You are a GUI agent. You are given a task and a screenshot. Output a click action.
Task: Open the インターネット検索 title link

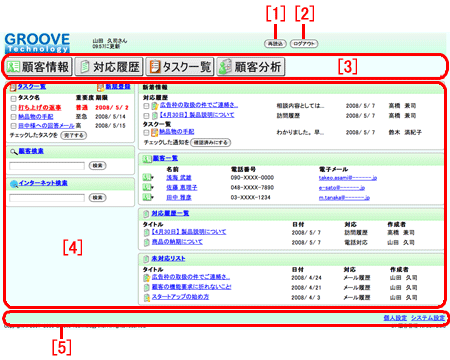click(x=43, y=183)
